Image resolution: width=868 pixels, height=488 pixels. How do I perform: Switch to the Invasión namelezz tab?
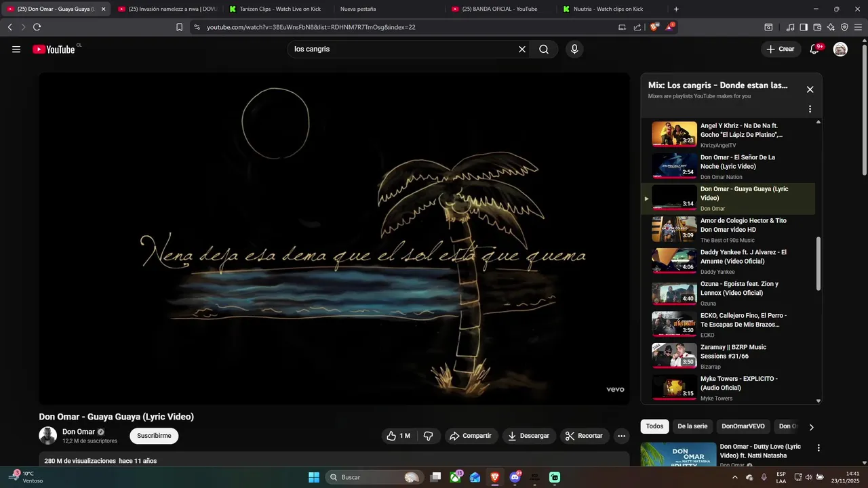coord(167,9)
